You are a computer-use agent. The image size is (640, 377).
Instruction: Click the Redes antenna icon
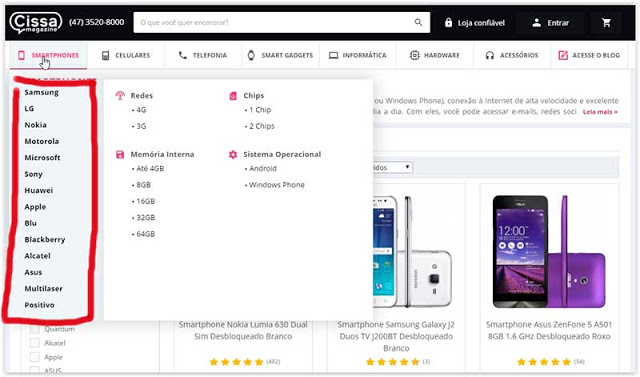(x=120, y=95)
